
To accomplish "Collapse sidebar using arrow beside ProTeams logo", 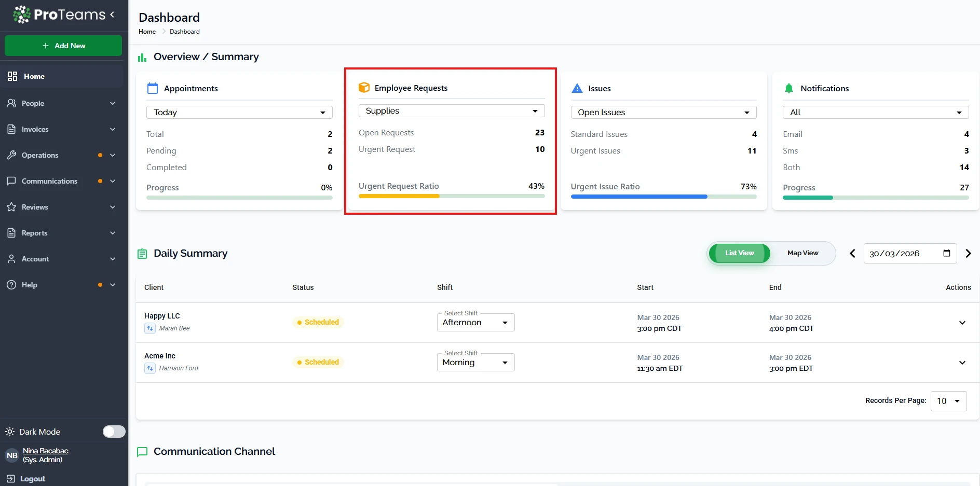I will pyautogui.click(x=112, y=15).
